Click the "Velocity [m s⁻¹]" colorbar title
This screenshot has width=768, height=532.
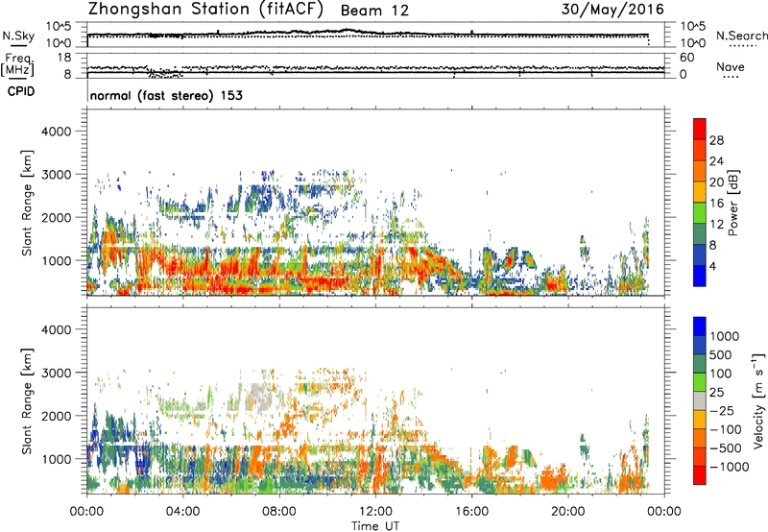(x=758, y=400)
